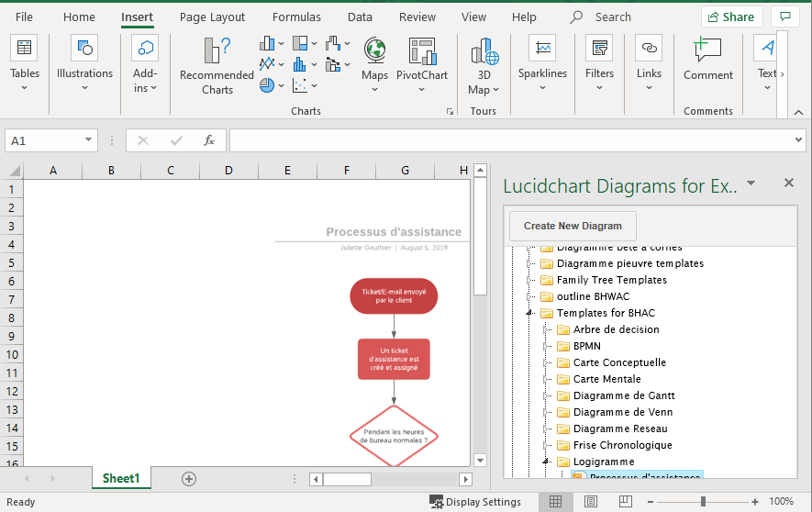
Task: Zoom out with the minus button
Action: point(651,502)
